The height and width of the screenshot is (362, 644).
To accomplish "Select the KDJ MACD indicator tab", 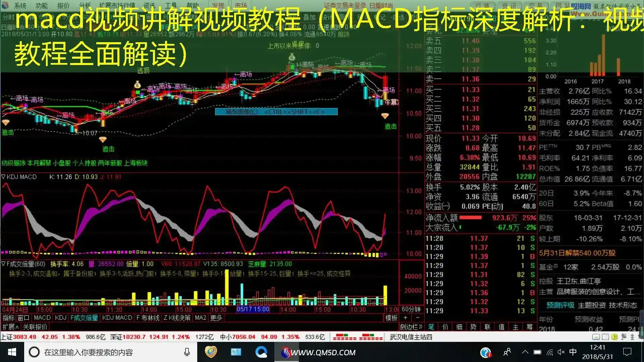I will coord(117,317).
